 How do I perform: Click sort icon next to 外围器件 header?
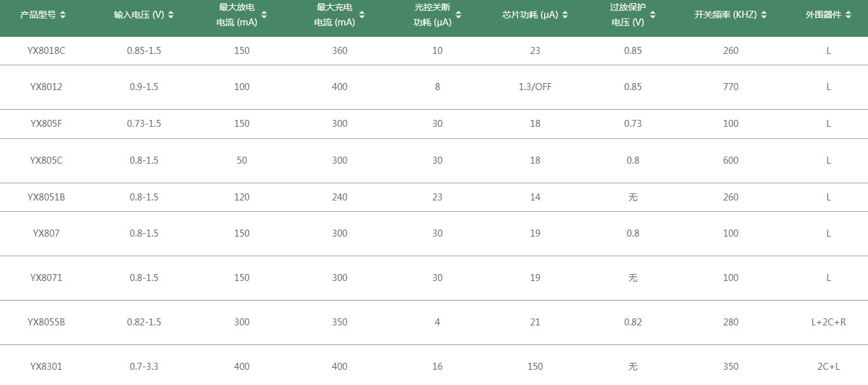[x=848, y=15]
